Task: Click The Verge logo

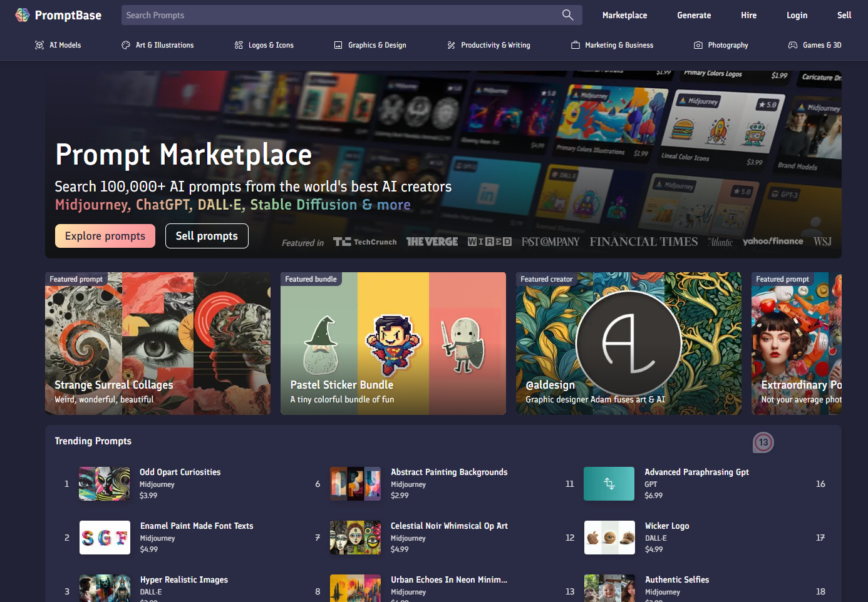Action: pyautogui.click(x=432, y=242)
